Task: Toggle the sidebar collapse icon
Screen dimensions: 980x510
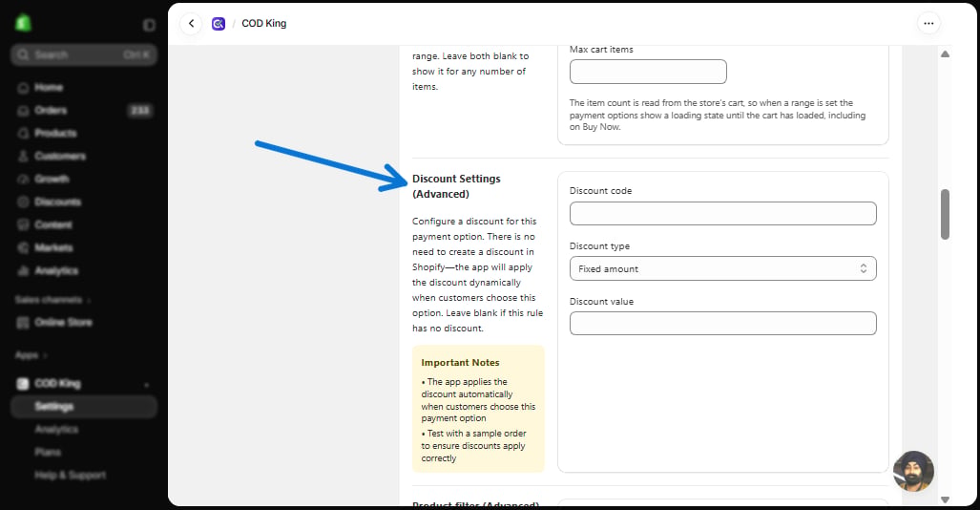Action: 149,25
